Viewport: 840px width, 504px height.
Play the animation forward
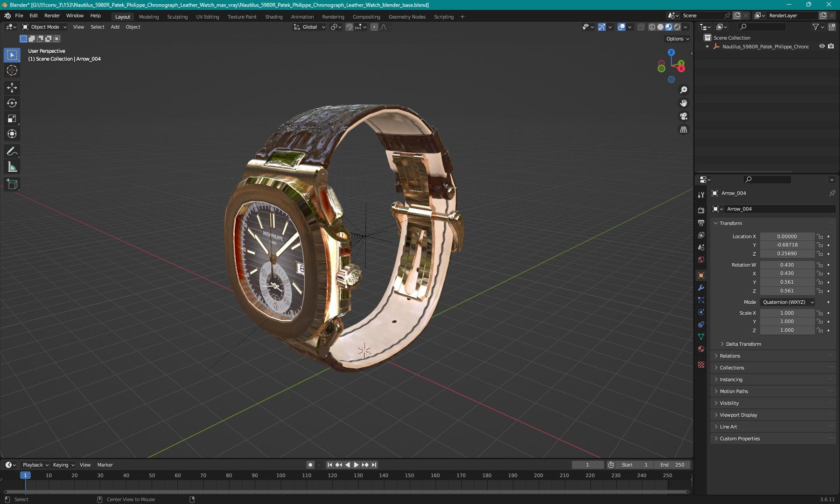pos(356,465)
